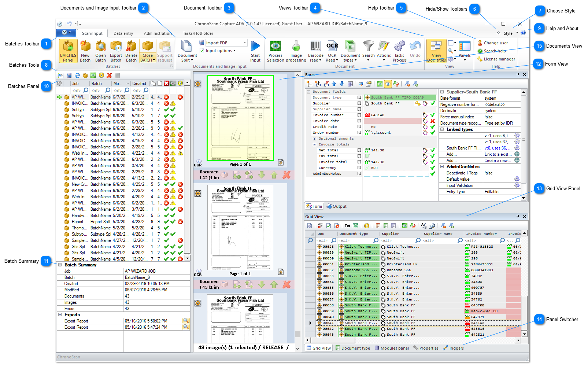588x365 pixels.
Task: Switch to the Data entry tab
Action: pyautogui.click(x=123, y=33)
